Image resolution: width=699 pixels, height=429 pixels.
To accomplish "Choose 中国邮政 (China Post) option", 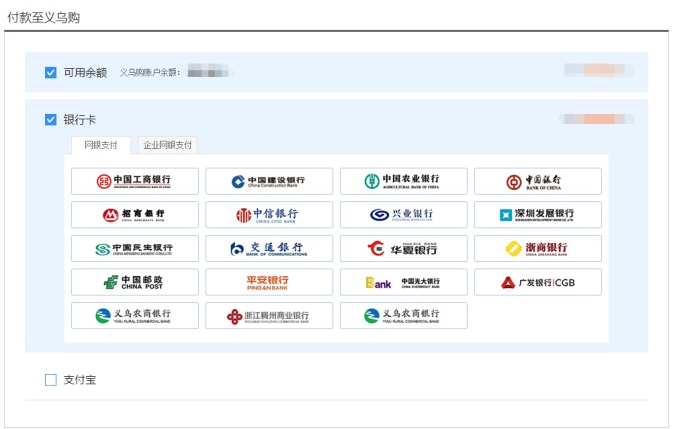I will pyautogui.click(x=135, y=282).
